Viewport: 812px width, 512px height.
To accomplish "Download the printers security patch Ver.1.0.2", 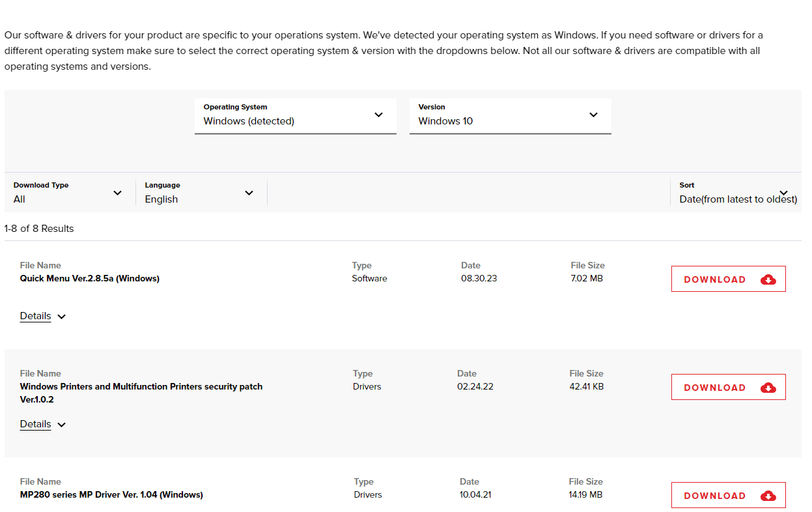I will (727, 388).
